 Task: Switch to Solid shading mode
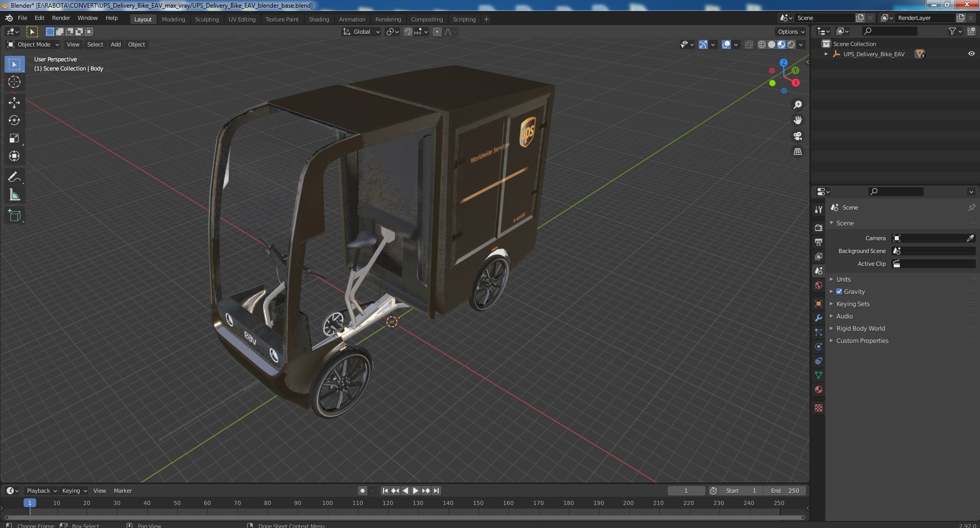[x=772, y=44]
